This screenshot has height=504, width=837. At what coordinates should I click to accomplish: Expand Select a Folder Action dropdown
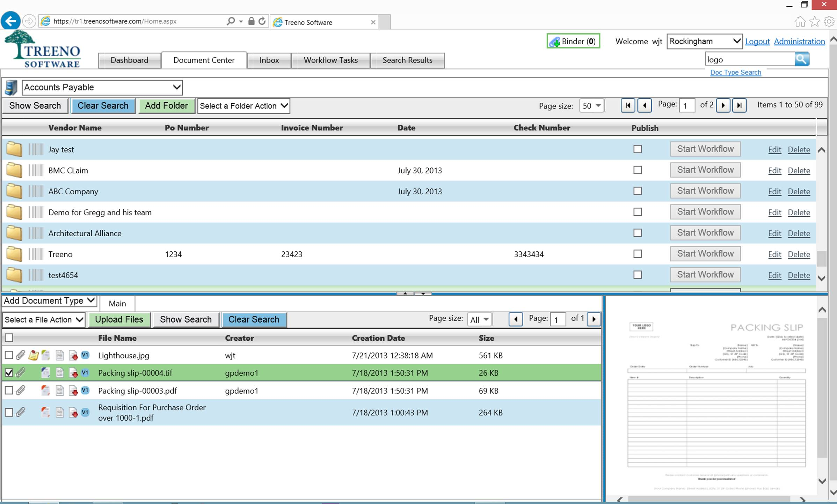click(x=243, y=106)
